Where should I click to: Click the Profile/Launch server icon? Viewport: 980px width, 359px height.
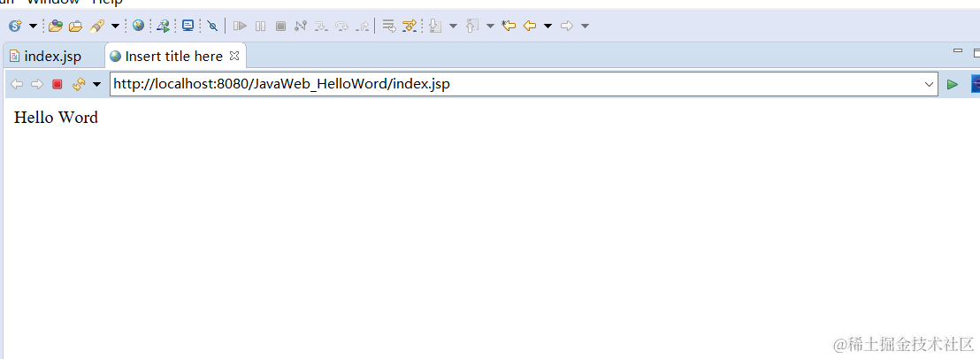tap(163, 26)
